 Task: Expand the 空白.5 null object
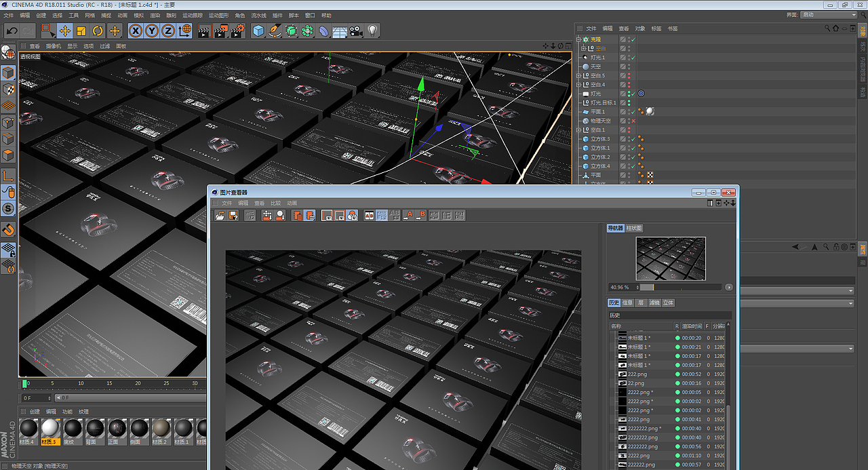pos(578,75)
